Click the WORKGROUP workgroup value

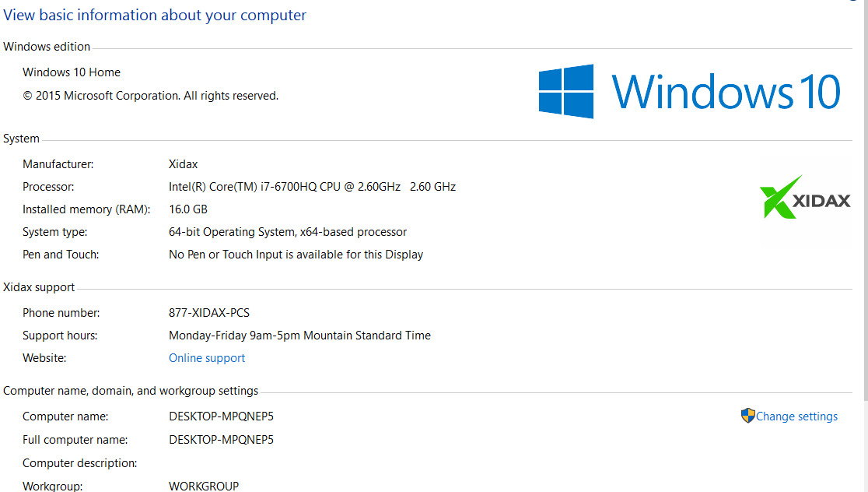[x=204, y=486]
